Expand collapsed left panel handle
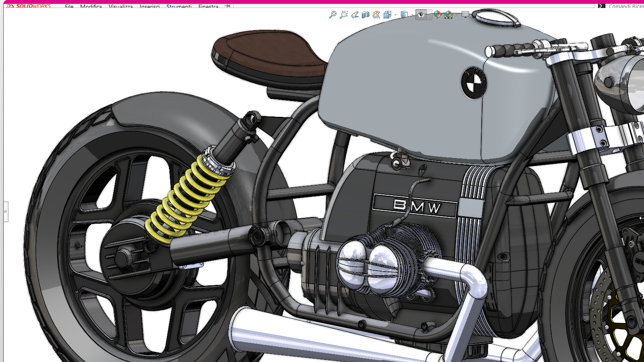Screen dimensions: 644x362 5,212
